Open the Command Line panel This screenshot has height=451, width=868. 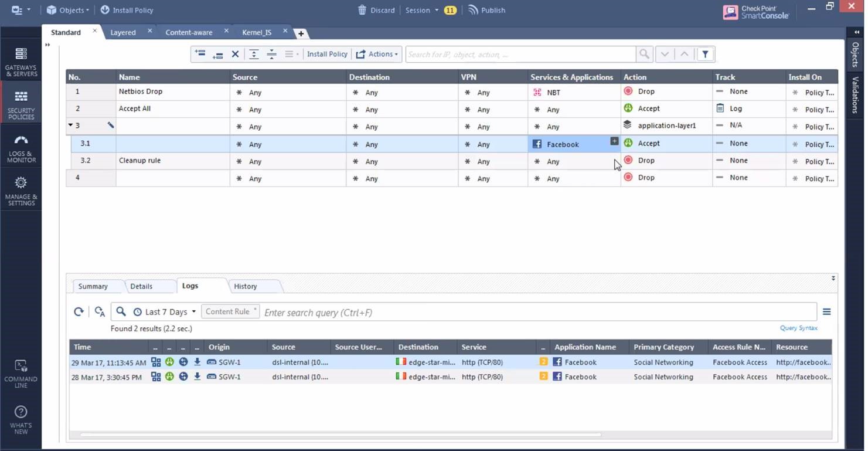[x=21, y=374]
